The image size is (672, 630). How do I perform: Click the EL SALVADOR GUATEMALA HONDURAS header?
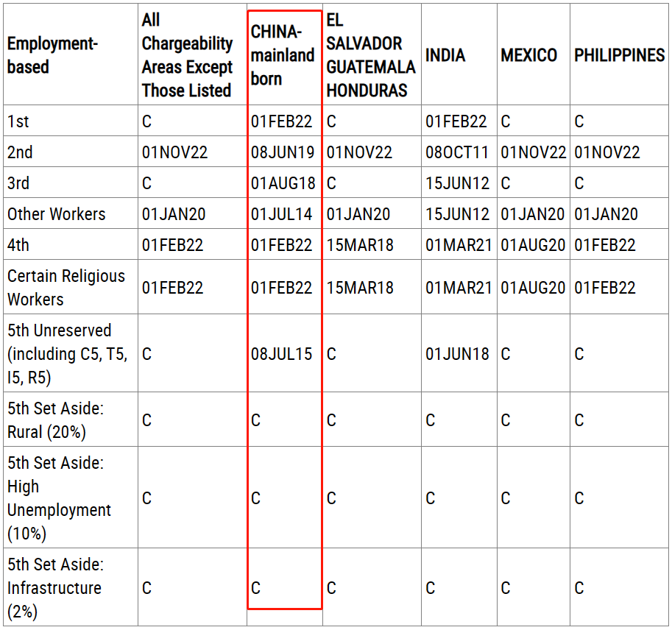tap(370, 55)
